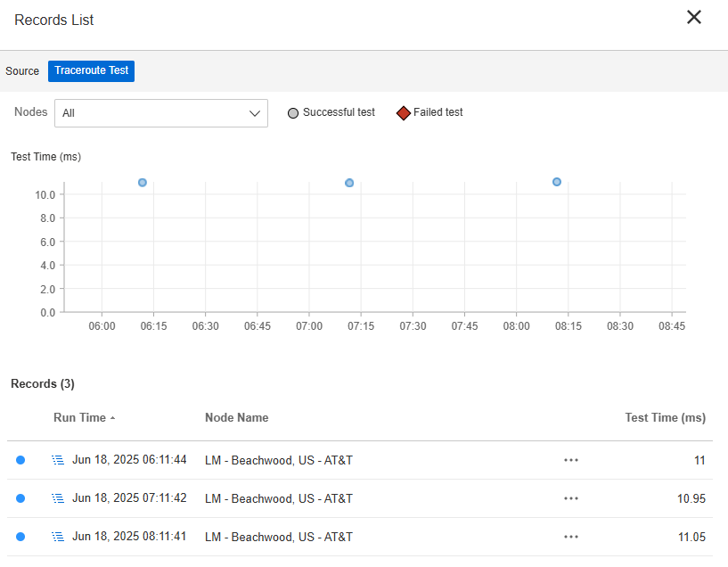Sort by Node Name column header
This screenshot has height=567, width=728.
coord(236,417)
